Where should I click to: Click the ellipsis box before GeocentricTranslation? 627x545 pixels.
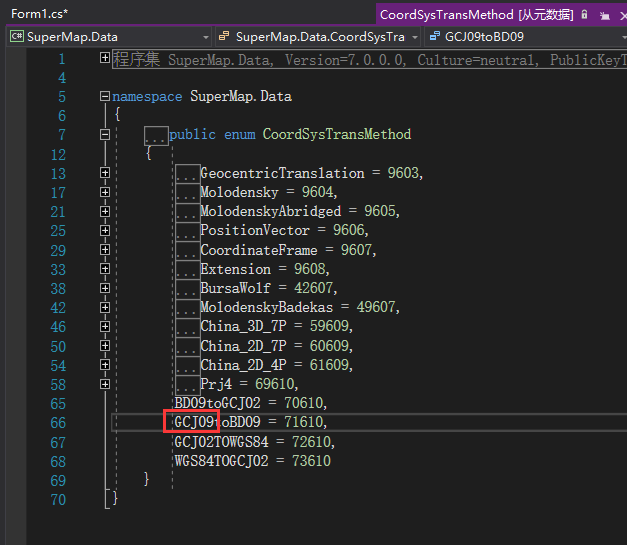coord(188,174)
